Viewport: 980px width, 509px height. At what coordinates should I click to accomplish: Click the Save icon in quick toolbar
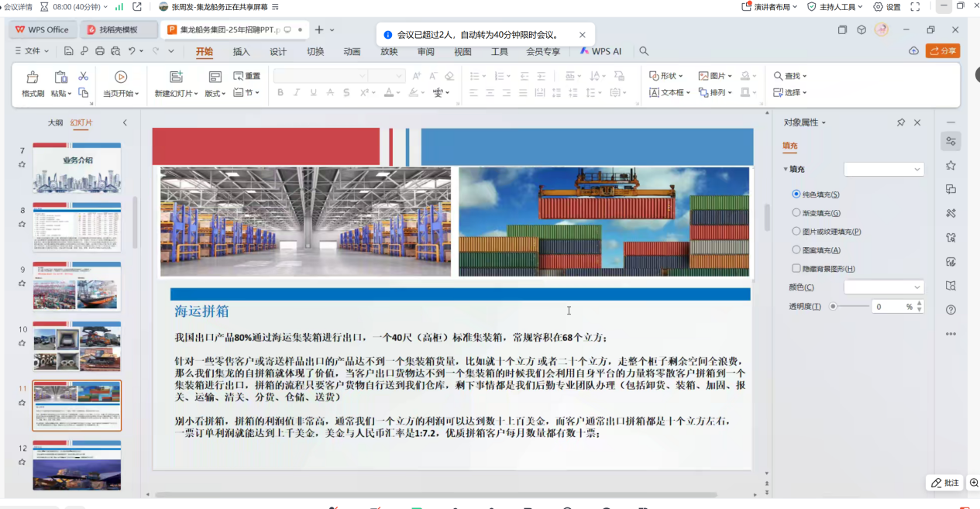[69, 51]
